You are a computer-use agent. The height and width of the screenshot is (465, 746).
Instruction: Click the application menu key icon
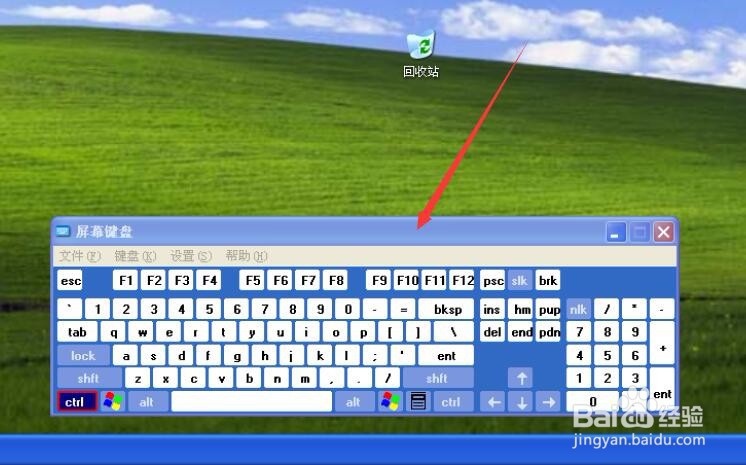(x=418, y=402)
